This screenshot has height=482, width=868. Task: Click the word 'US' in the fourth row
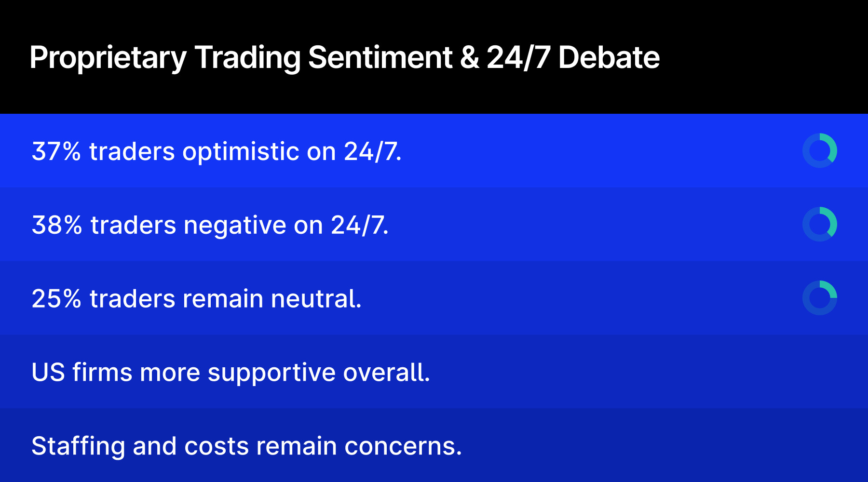click(x=48, y=372)
